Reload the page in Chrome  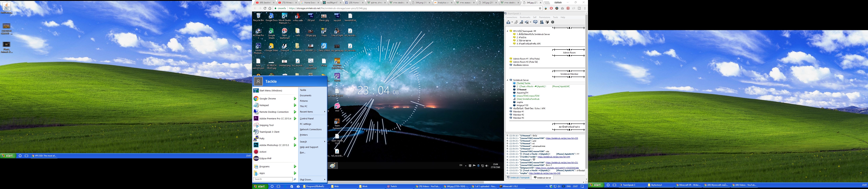pos(265,8)
